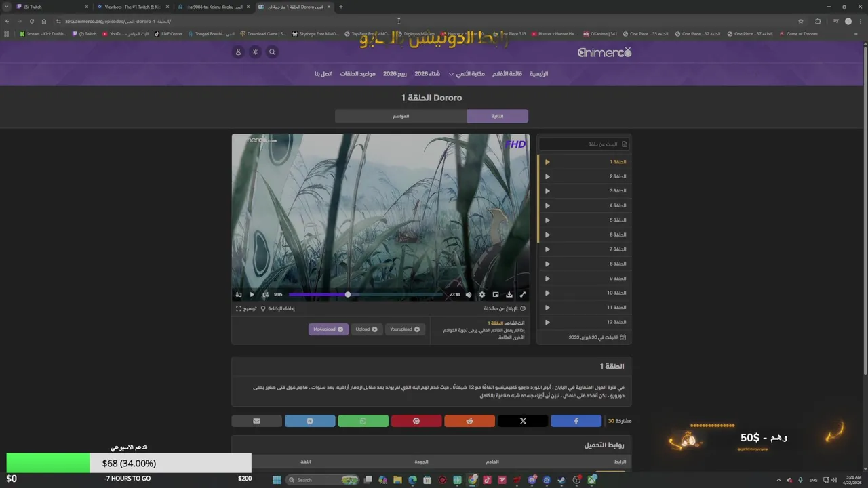
Task: Open the Windows Start menu
Action: (277, 480)
